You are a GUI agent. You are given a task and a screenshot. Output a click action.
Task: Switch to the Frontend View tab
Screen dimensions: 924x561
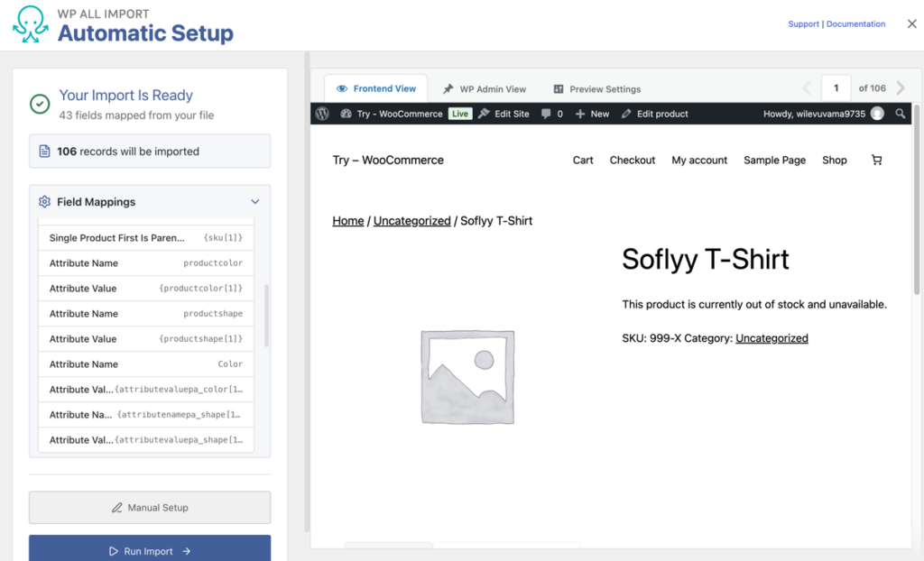[x=376, y=89]
